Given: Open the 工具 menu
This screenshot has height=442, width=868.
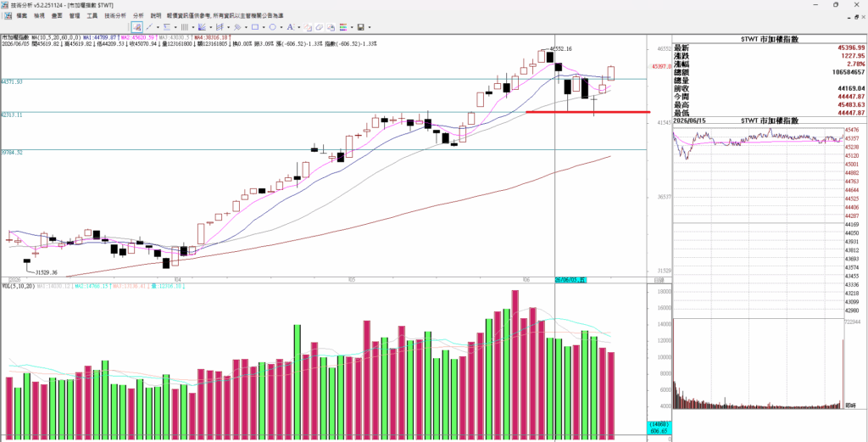Looking at the screenshot, I should click(x=92, y=15).
